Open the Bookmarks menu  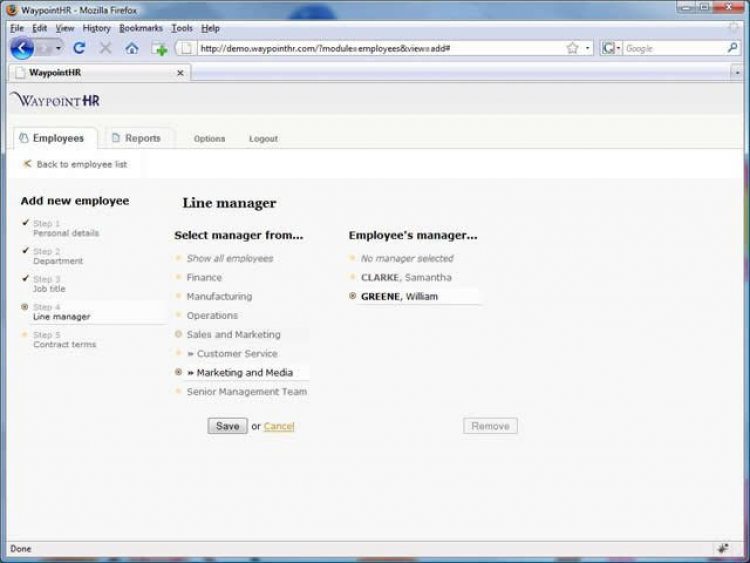[141, 28]
